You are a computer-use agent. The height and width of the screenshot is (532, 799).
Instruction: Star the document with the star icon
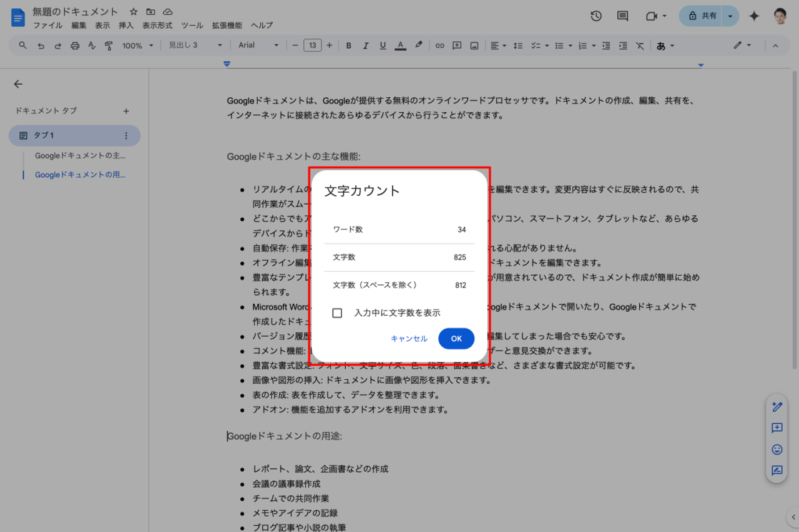click(x=134, y=12)
